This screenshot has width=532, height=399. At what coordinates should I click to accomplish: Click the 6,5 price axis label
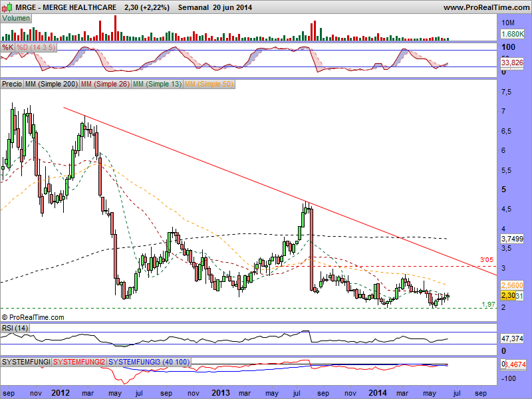[506, 131]
